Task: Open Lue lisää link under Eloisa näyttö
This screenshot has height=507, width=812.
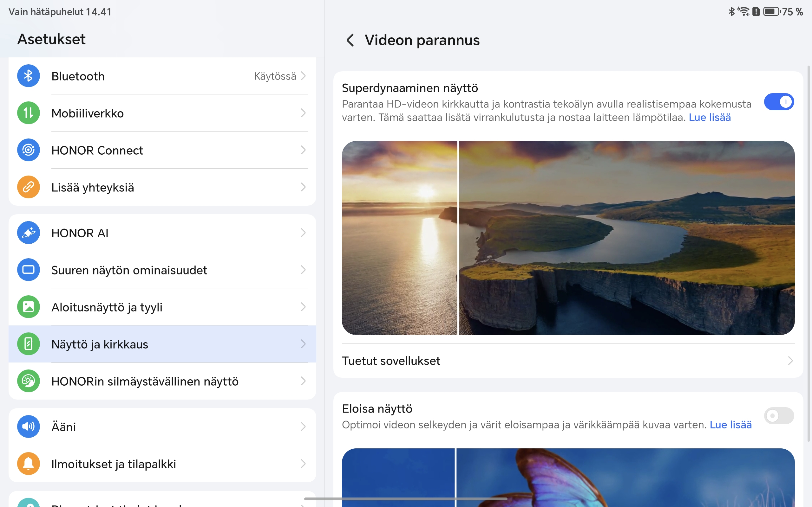Action: 730,425
